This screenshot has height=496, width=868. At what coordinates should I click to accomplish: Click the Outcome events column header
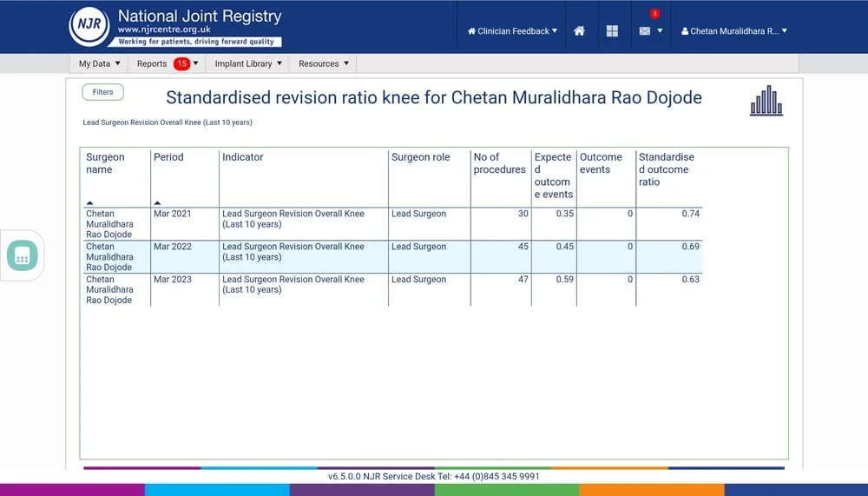pyautogui.click(x=601, y=163)
